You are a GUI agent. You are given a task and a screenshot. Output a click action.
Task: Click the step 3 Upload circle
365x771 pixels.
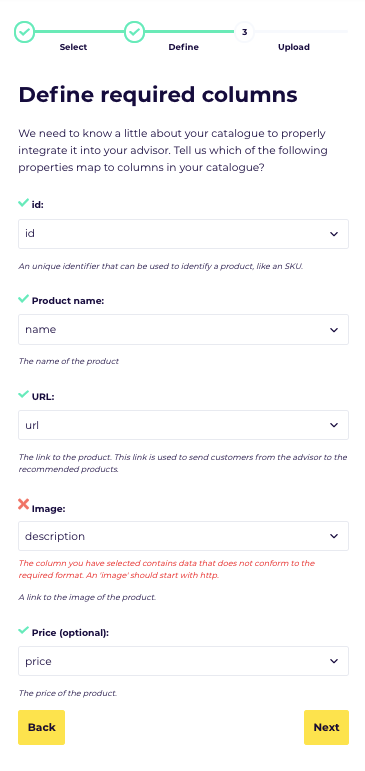244,32
